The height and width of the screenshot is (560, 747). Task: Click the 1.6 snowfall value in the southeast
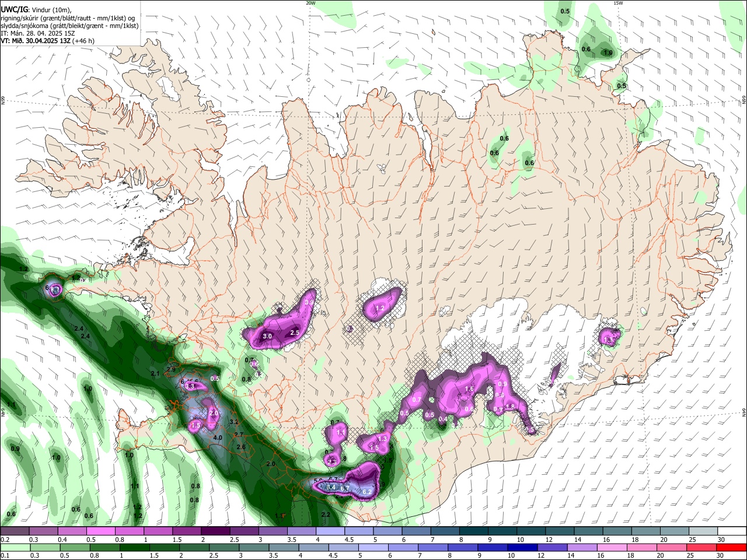pyautogui.click(x=469, y=389)
